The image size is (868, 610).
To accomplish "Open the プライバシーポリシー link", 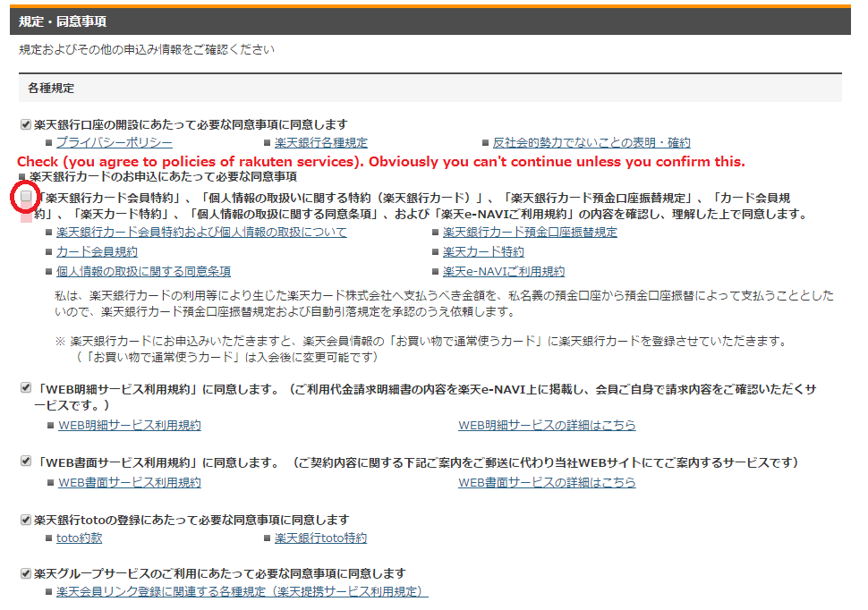I will pos(114,143).
